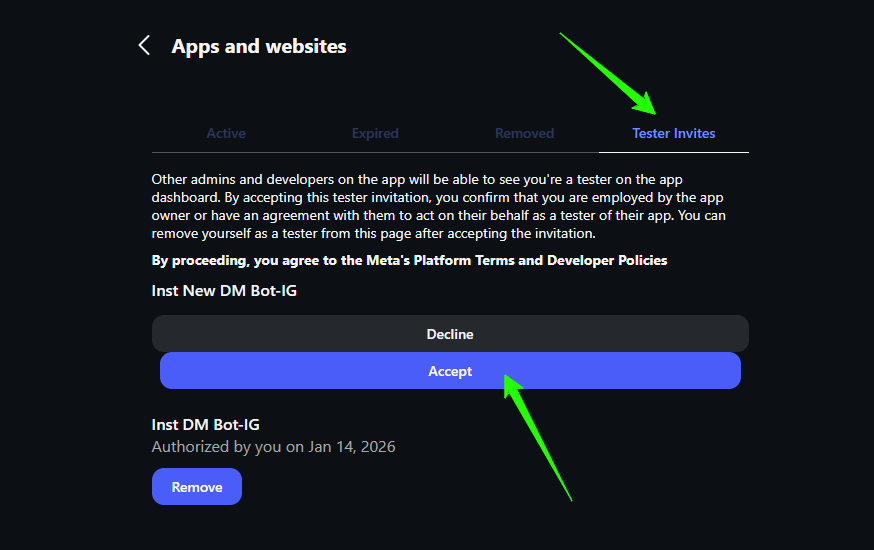
Task: Decline the tester invitation
Action: [450, 334]
